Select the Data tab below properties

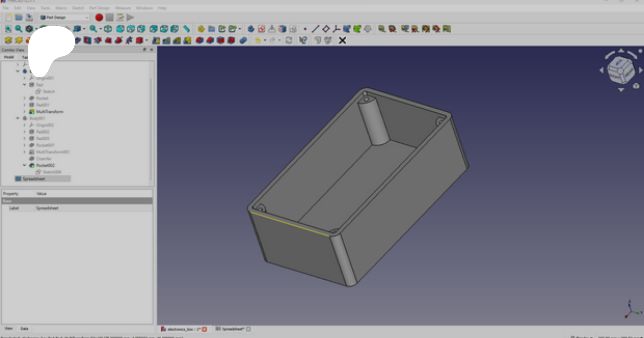tap(24, 328)
